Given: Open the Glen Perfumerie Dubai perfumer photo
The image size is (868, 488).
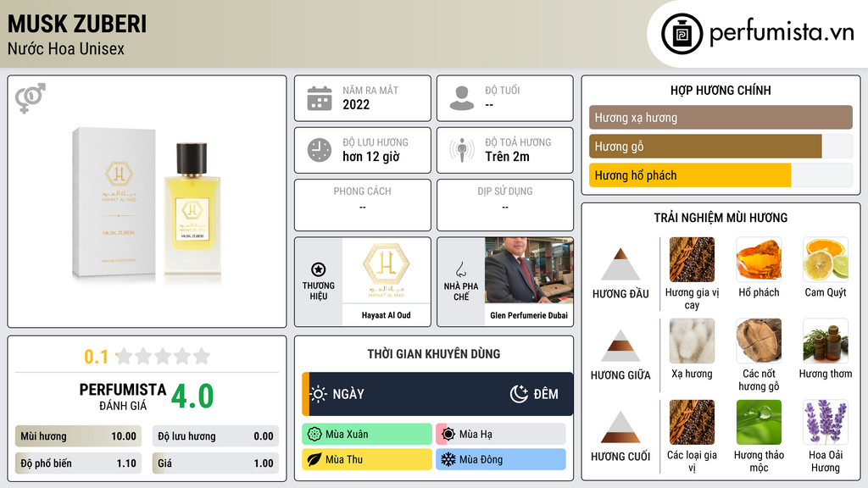Looking at the screenshot, I should click(x=529, y=270).
